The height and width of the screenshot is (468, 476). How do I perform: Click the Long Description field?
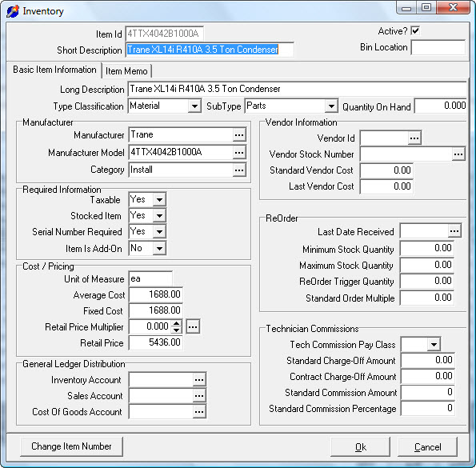(297, 90)
